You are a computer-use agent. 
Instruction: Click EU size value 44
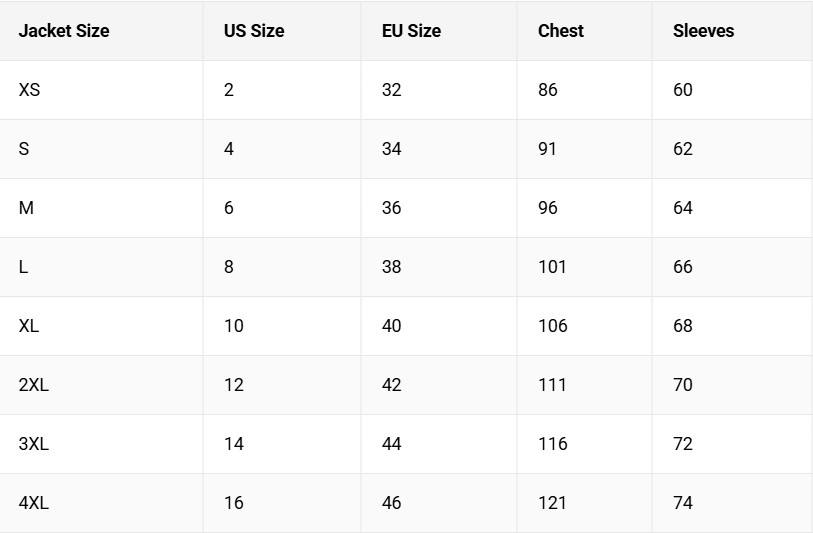[392, 444]
